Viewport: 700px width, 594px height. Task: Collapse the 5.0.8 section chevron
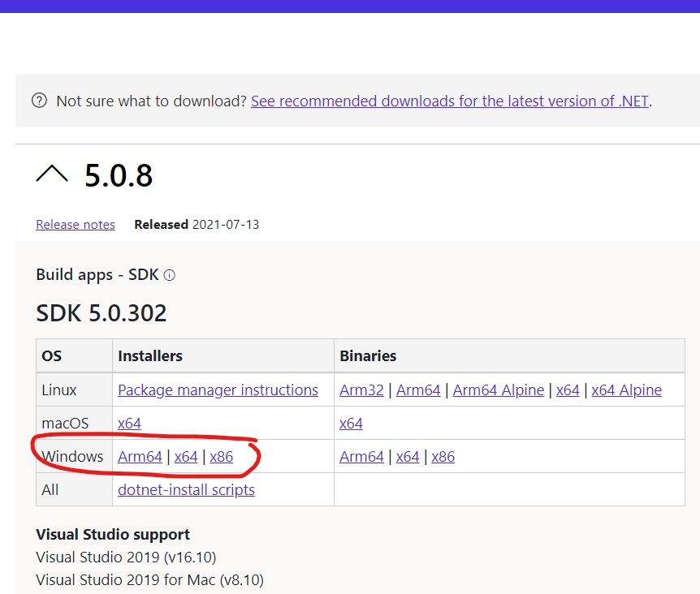pos(52,174)
